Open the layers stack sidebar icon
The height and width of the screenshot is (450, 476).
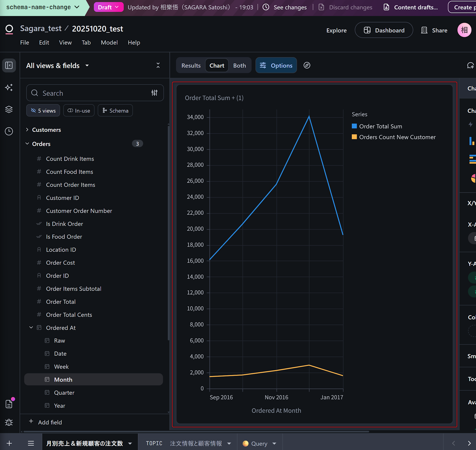click(9, 109)
